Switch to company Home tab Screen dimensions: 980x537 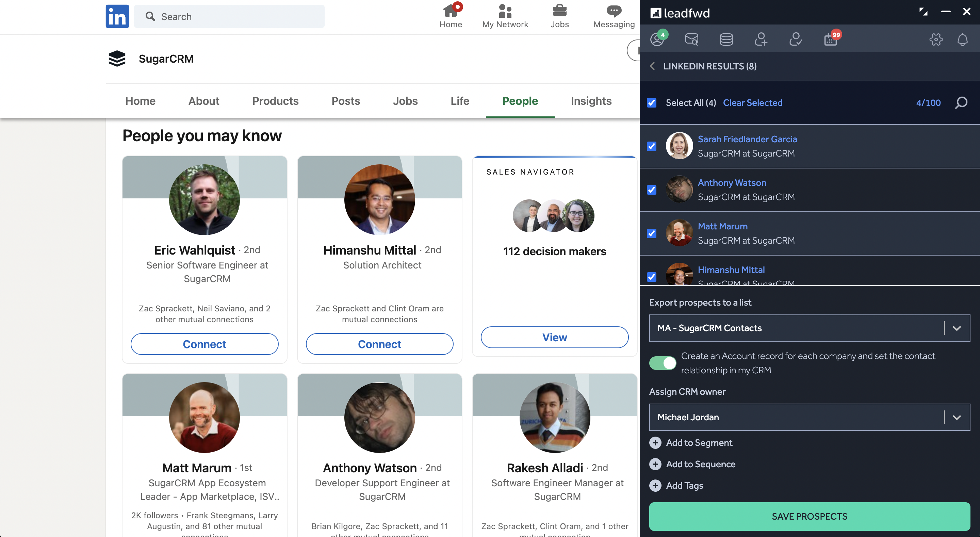point(141,101)
